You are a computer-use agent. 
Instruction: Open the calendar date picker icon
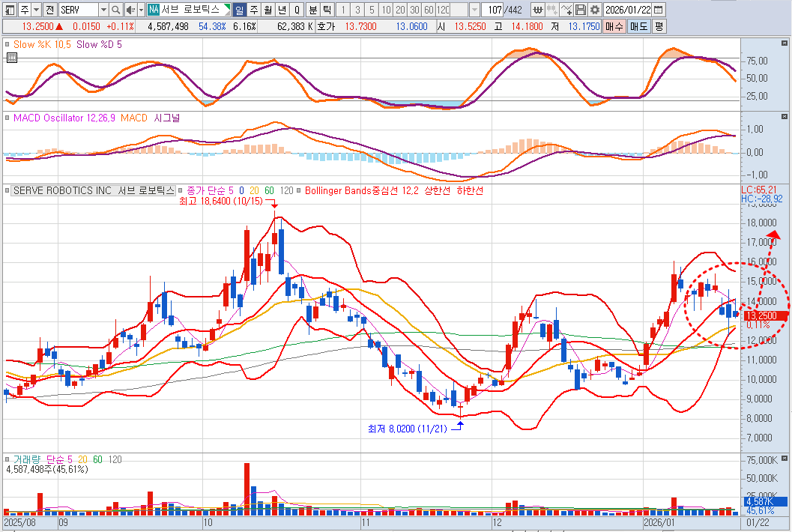click(658, 10)
